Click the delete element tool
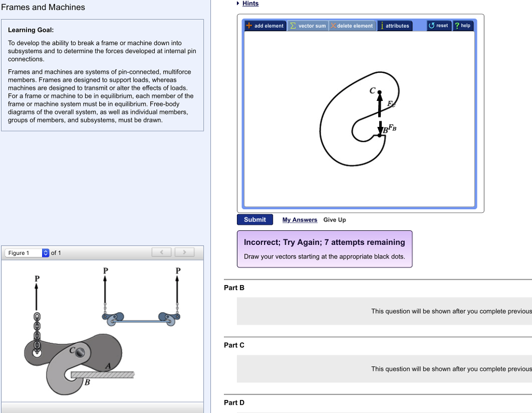The image size is (532, 413). tap(352, 25)
